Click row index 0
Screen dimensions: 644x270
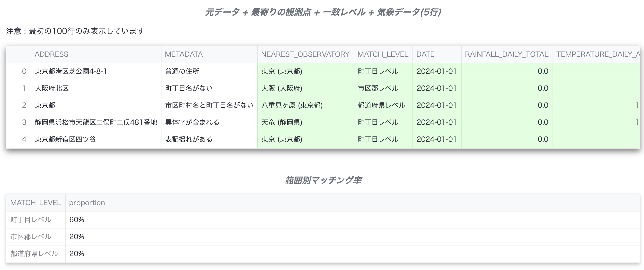(x=18, y=71)
